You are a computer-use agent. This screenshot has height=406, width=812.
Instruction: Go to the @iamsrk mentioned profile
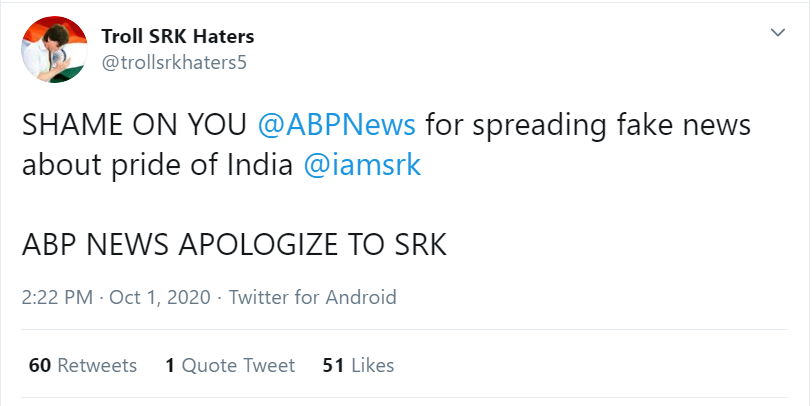362,166
